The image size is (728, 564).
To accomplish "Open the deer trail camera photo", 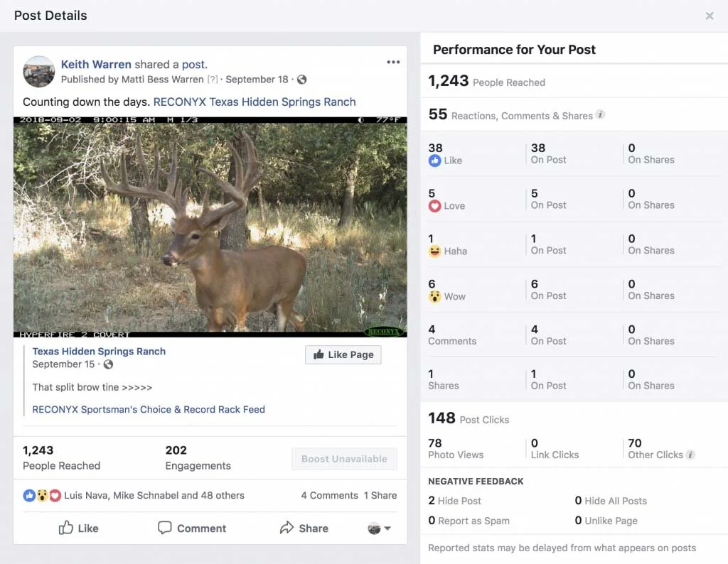I will [x=210, y=227].
